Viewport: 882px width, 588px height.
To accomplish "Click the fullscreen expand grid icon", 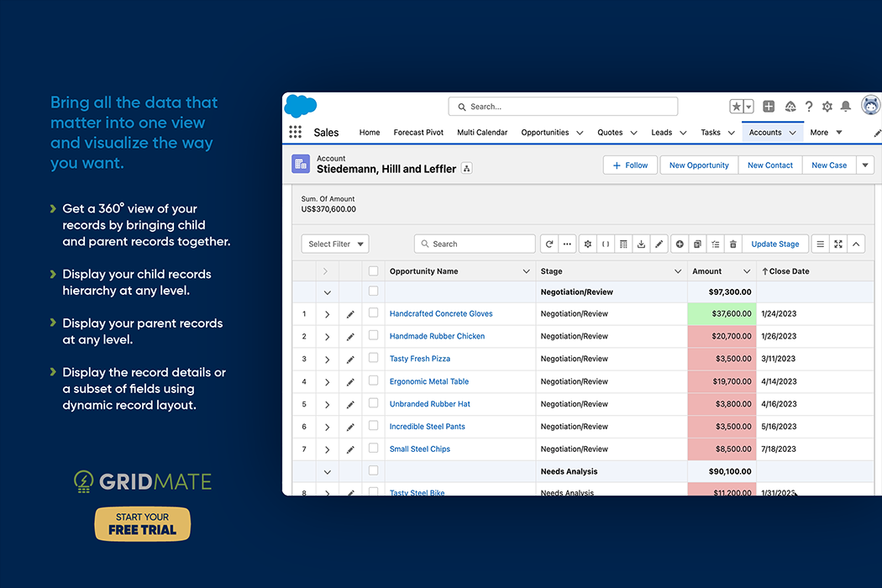I will [837, 244].
